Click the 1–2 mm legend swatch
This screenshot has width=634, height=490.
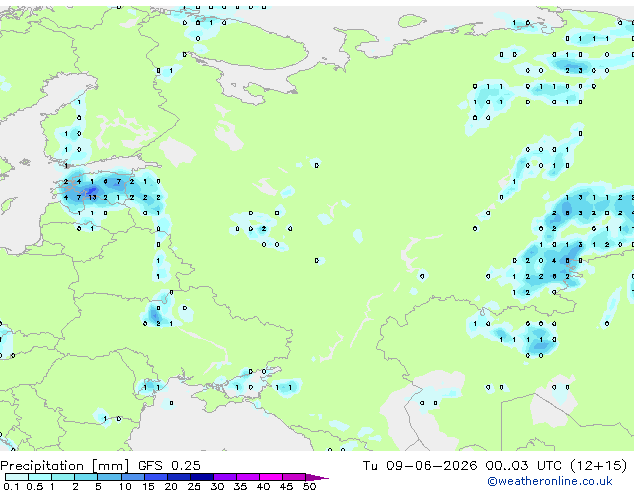(63, 477)
